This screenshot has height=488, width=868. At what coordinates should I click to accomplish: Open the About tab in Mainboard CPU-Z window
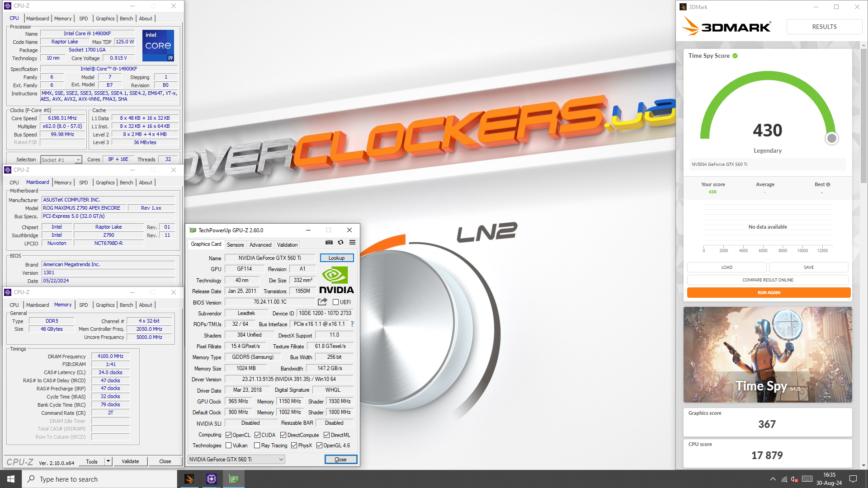(x=146, y=183)
